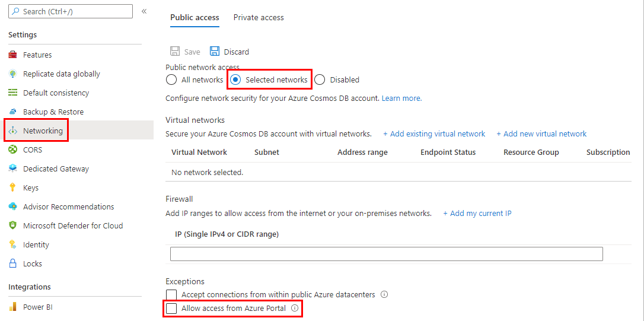
Task: Click the Discard floppy disk icon
Action: coord(215,52)
